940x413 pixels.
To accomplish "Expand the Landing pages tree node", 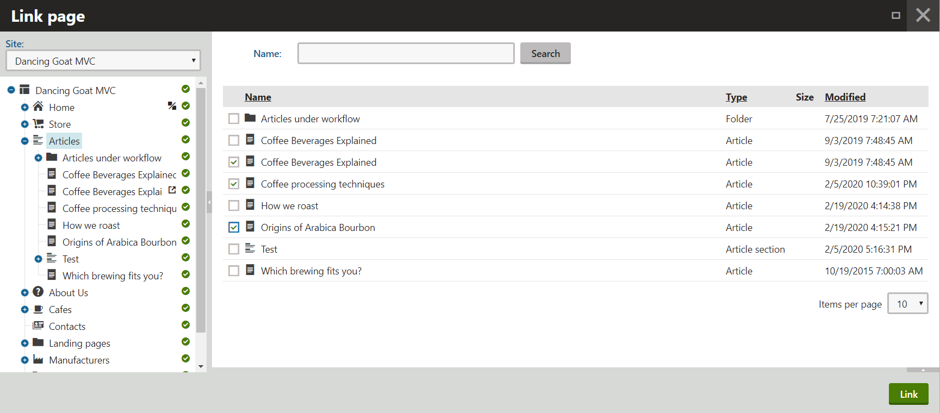I will [x=25, y=343].
